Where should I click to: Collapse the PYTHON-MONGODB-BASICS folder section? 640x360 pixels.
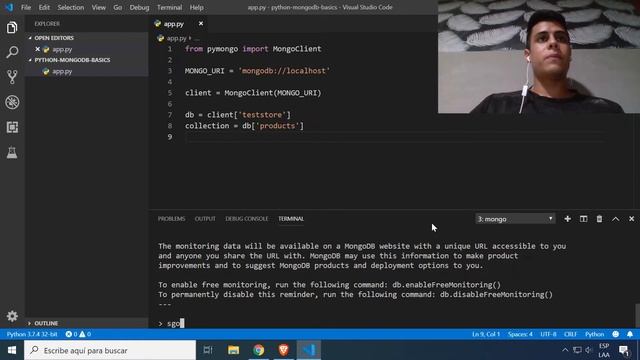[x=87, y=60]
